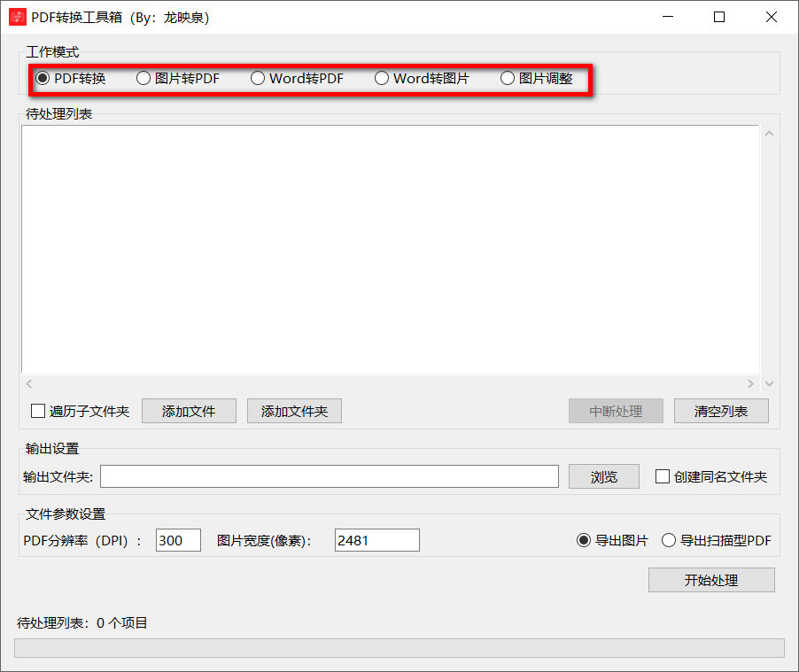Viewport: 799px width, 672px height.
Task: Check the 创建同名文件夹 box
Action: [662, 476]
